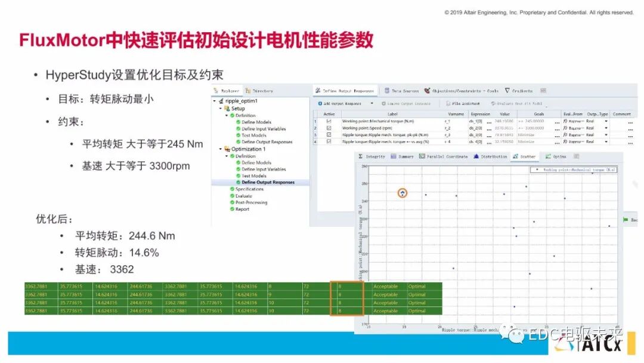The image size is (644, 363).
Task: Click the Directory tab folder icon
Action: (x=248, y=91)
